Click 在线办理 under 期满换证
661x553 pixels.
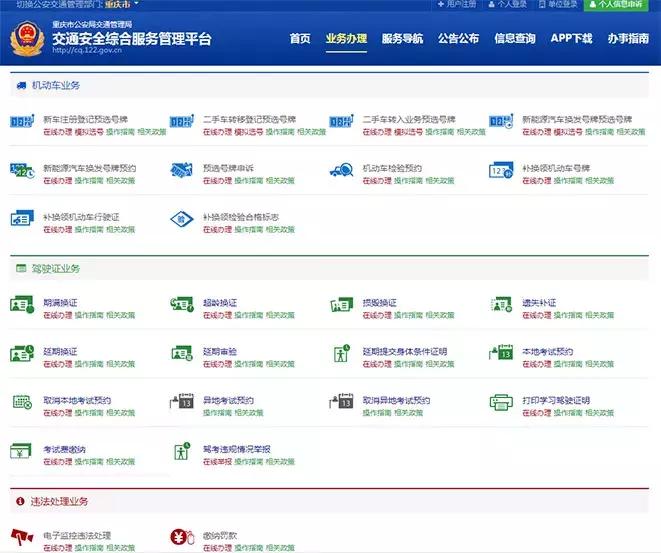[x=58, y=315]
